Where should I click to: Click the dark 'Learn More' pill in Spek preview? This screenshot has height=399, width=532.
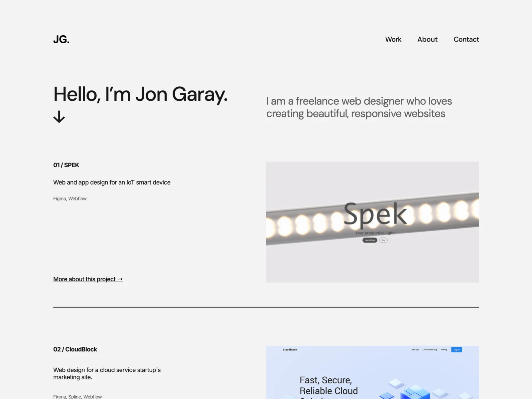click(x=370, y=240)
